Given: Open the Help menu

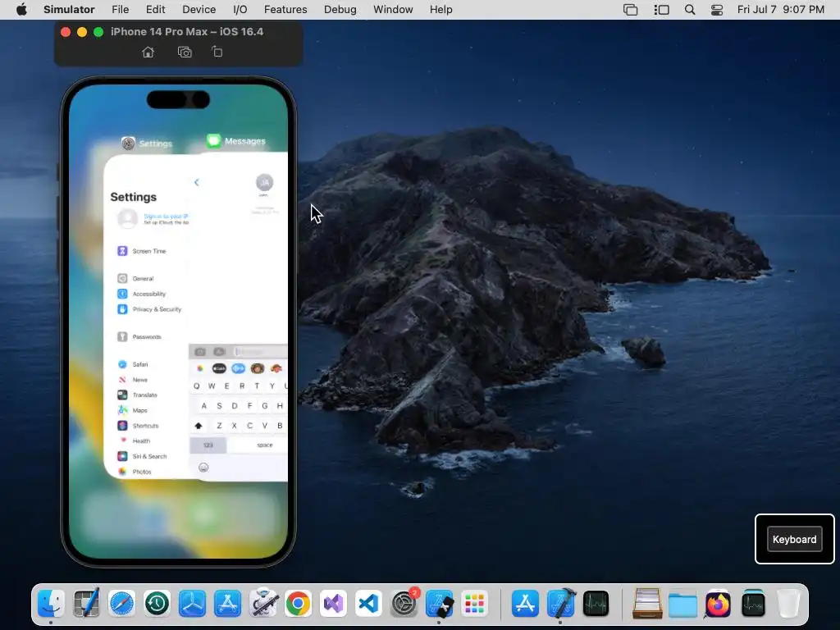Looking at the screenshot, I should tap(441, 10).
